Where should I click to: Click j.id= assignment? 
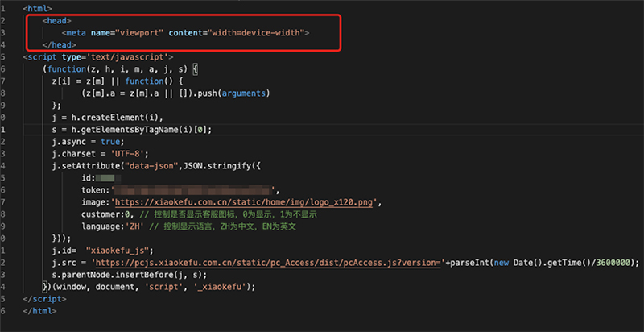point(64,251)
